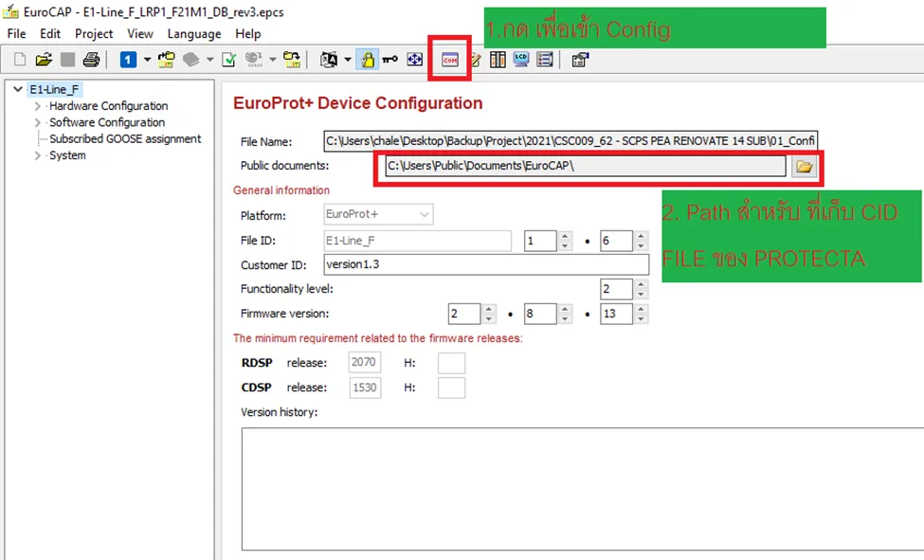Click the blue list toolbar icon

click(x=545, y=60)
